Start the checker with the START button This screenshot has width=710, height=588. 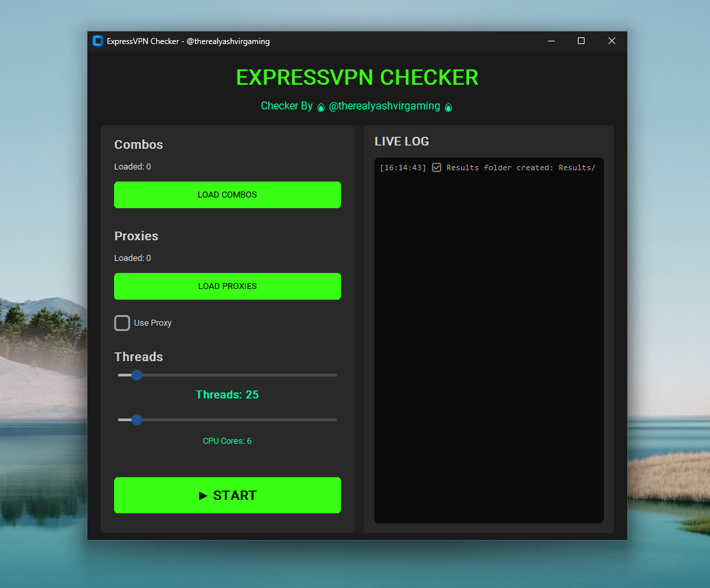pos(228,495)
